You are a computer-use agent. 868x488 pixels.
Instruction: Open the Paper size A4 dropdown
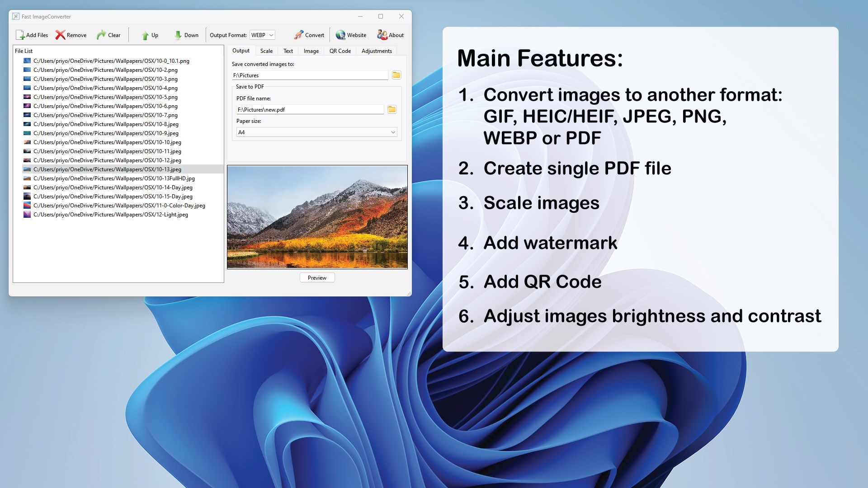[317, 132]
